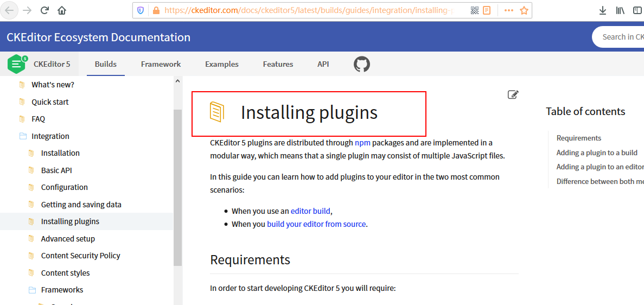Collapse the Integration sidebar section
Screen dimensions: 644x305
50,136
